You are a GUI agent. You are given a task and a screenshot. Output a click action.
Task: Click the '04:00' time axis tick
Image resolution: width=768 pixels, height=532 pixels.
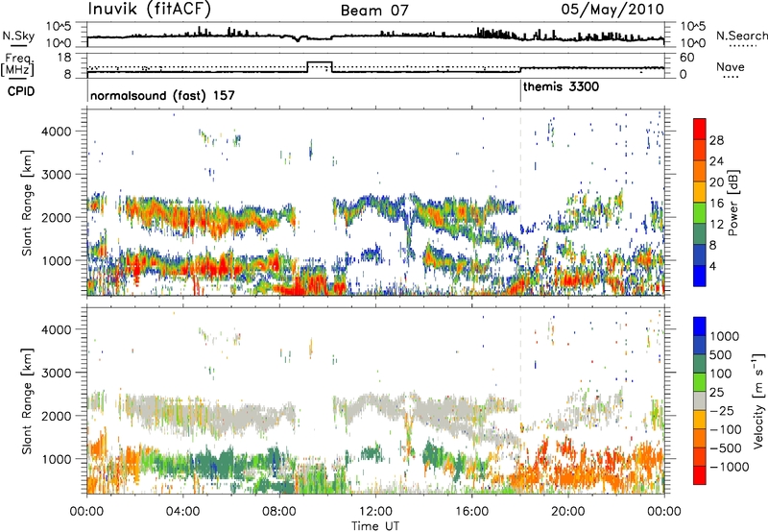pyautogui.click(x=182, y=512)
